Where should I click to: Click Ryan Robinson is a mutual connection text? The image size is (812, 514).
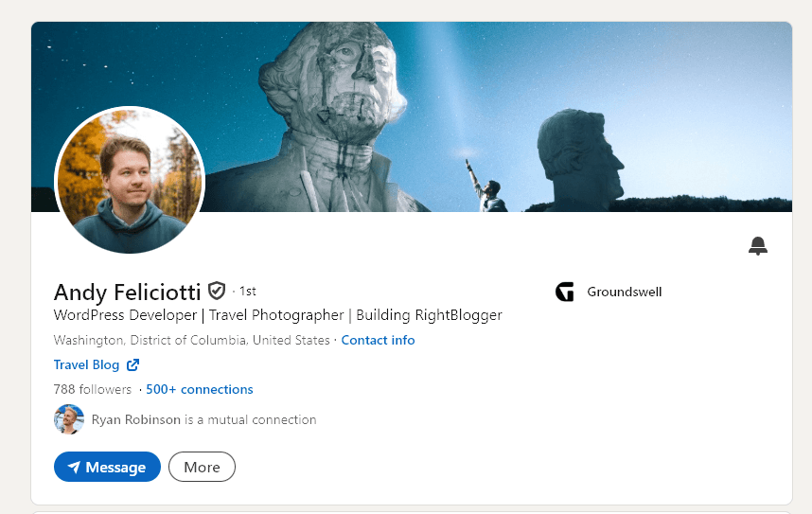(x=204, y=419)
